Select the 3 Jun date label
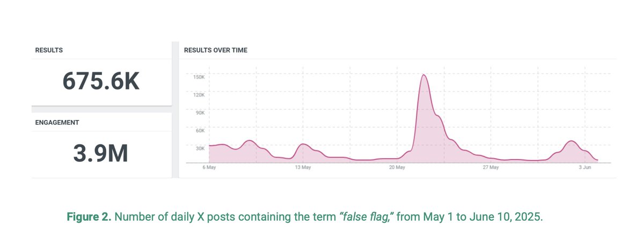This screenshot has width=644, height=240. click(x=585, y=168)
